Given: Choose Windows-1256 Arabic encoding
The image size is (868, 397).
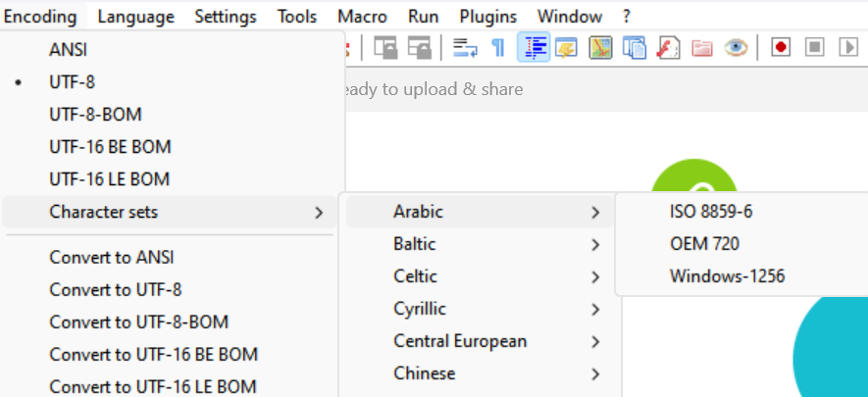Looking at the screenshot, I should pyautogui.click(x=727, y=276).
